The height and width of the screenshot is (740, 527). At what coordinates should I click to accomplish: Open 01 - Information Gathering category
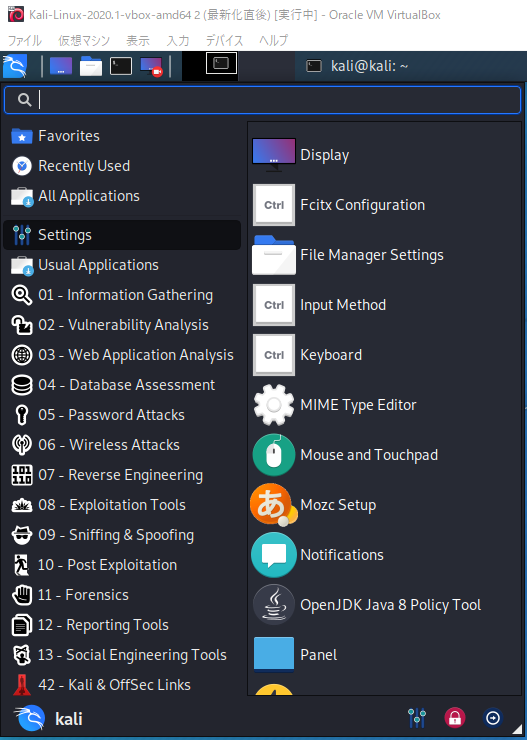coord(122,295)
